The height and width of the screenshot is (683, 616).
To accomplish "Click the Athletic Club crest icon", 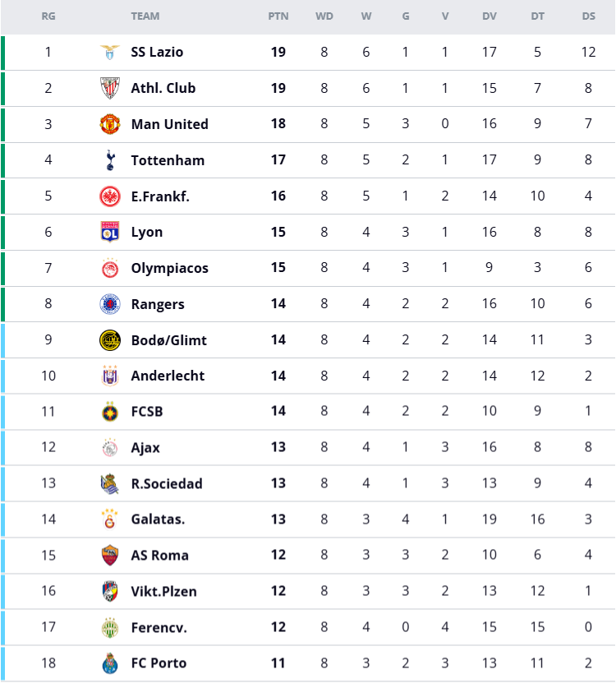I will 109,88.
